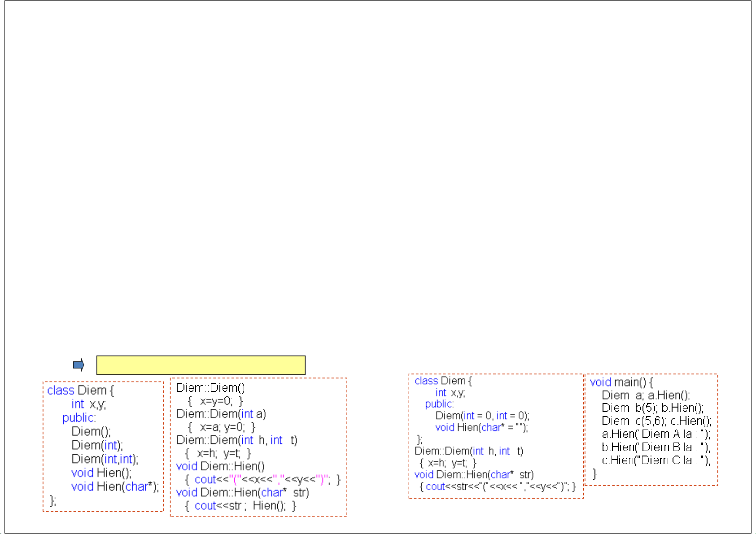The image size is (756, 534).
Task: Click the 'Diem(int = 0, int = 0);' line
Action: click(x=482, y=416)
